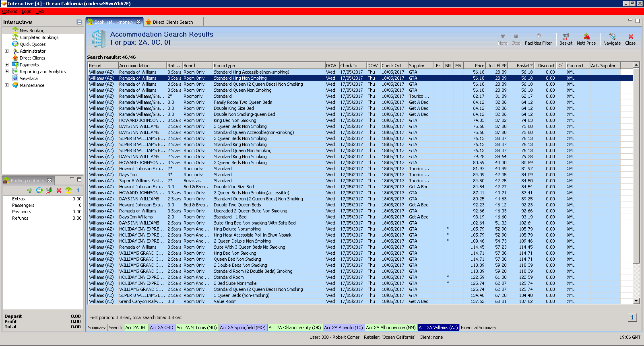
Task: Minimize the search results editor area
Action: pos(630,21)
